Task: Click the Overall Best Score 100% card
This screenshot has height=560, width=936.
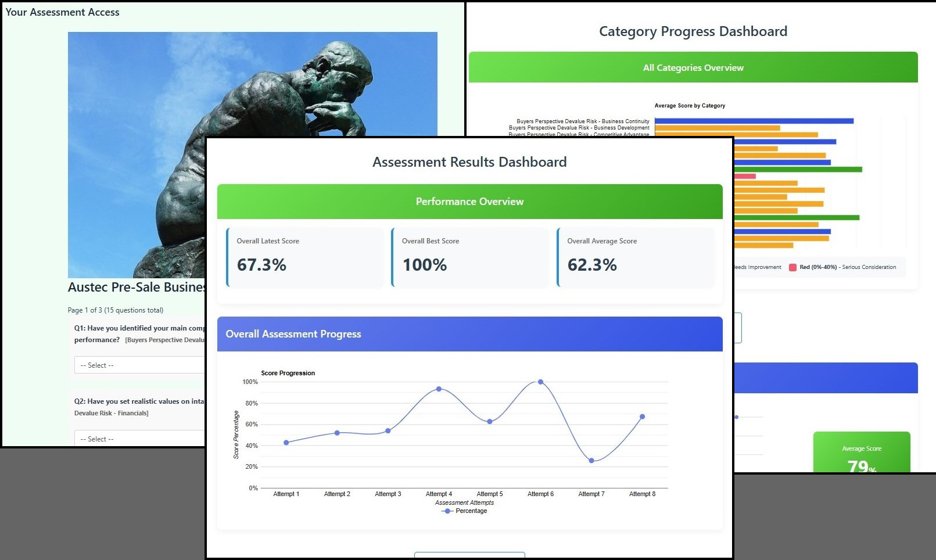Action: click(469, 257)
